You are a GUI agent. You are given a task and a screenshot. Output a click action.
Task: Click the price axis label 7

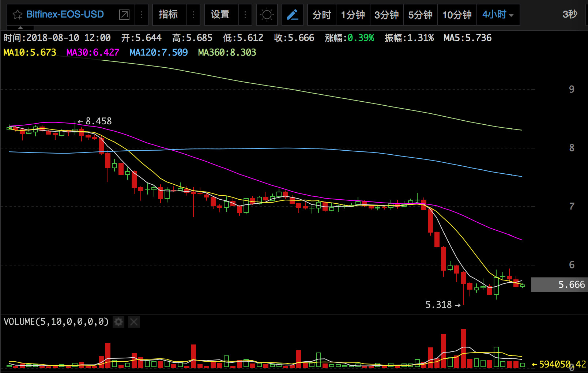coord(572,206)
